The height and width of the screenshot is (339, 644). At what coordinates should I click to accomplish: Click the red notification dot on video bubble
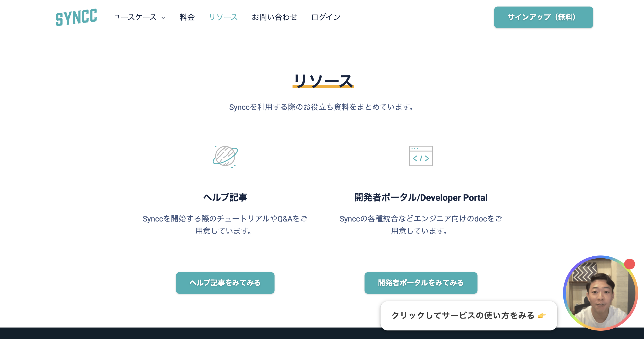coord(629,264)
